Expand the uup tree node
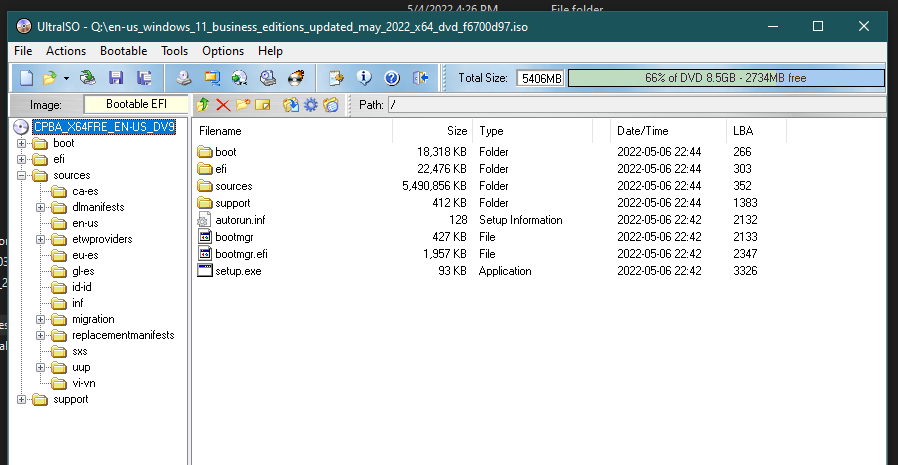The width and height of the screenshot is (898, 465). tap(40, 368)
